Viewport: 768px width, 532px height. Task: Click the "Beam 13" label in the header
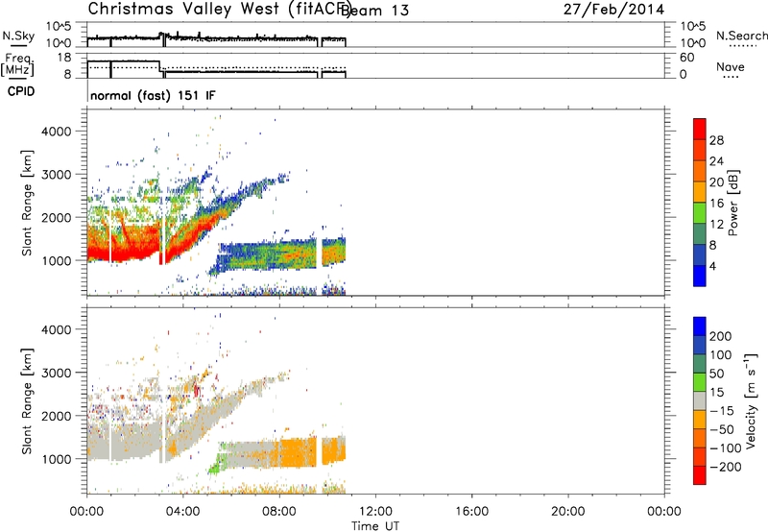[374, 11]
